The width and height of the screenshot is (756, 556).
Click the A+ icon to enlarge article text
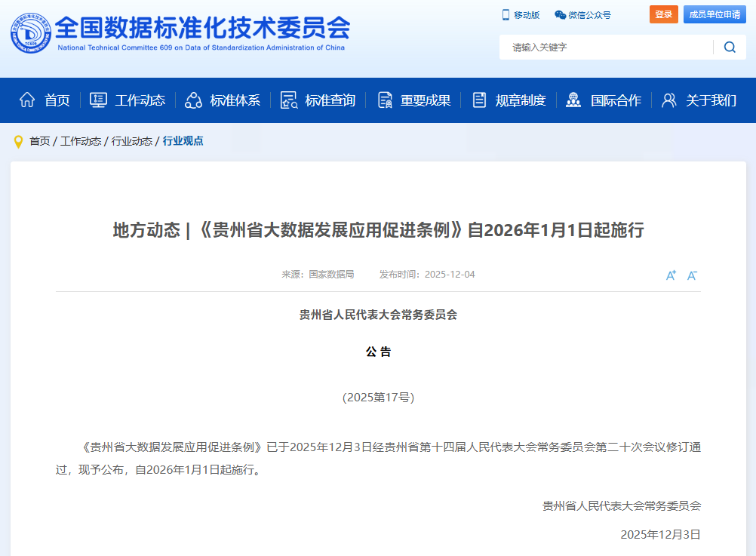tap(670, 275)
